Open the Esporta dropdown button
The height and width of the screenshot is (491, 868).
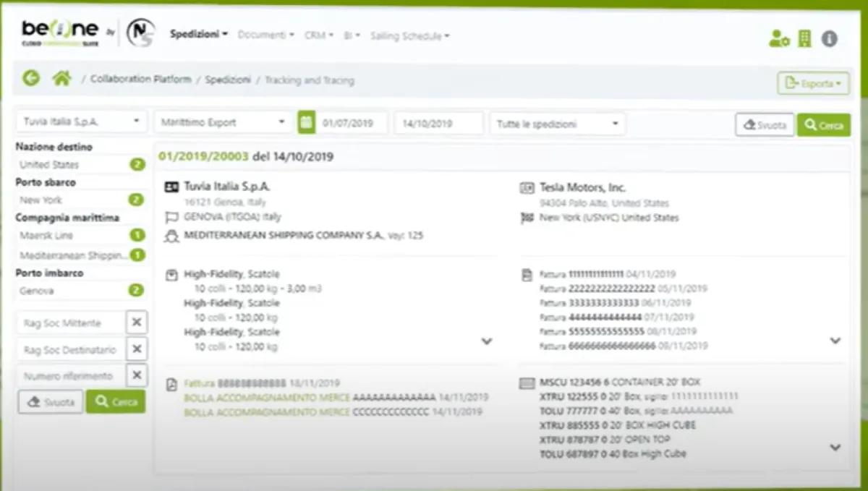pos(813,83)
